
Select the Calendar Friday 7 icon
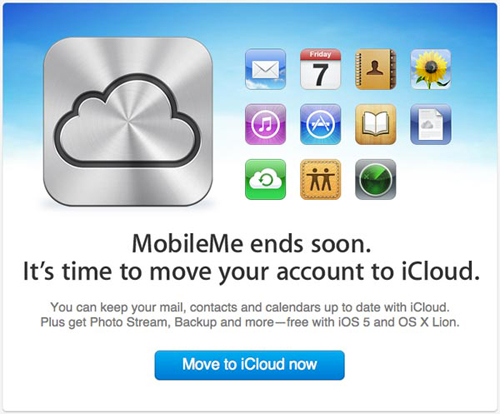point(320,69)
